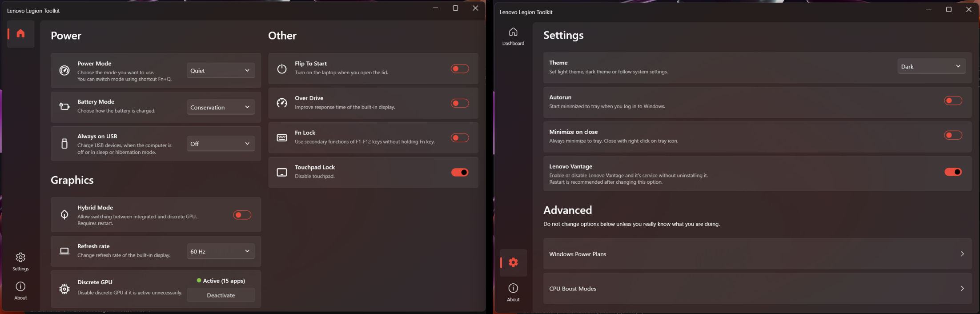Screen dimensions: 980x314
Task: Click the green Active status dot
Action: (x=199, y=281)
